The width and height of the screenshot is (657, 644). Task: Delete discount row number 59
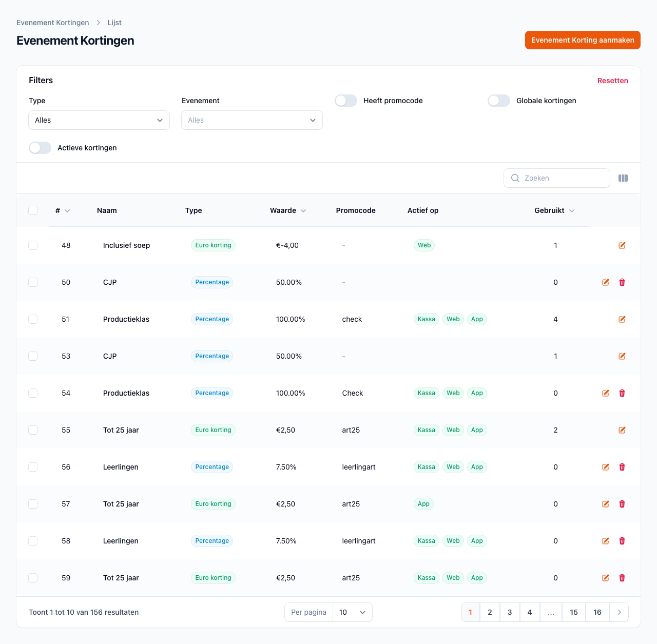[622, 578]
